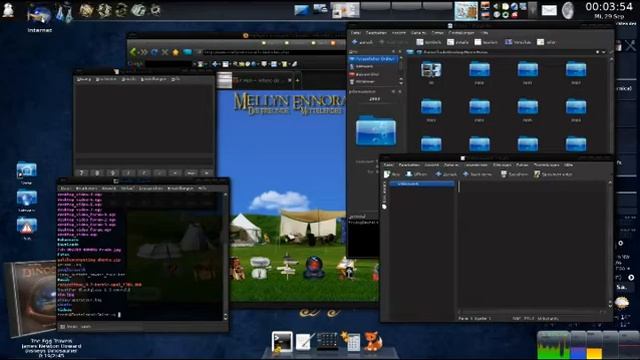
Task: Switch Dolphin to Symbole icon view
Action: pos(428,42)
